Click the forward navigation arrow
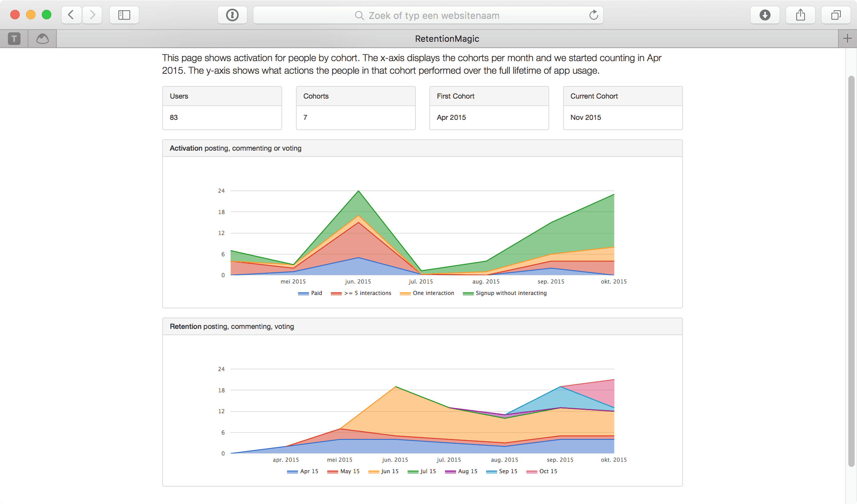This screenshot has height=504, width=857. point(92,15)
